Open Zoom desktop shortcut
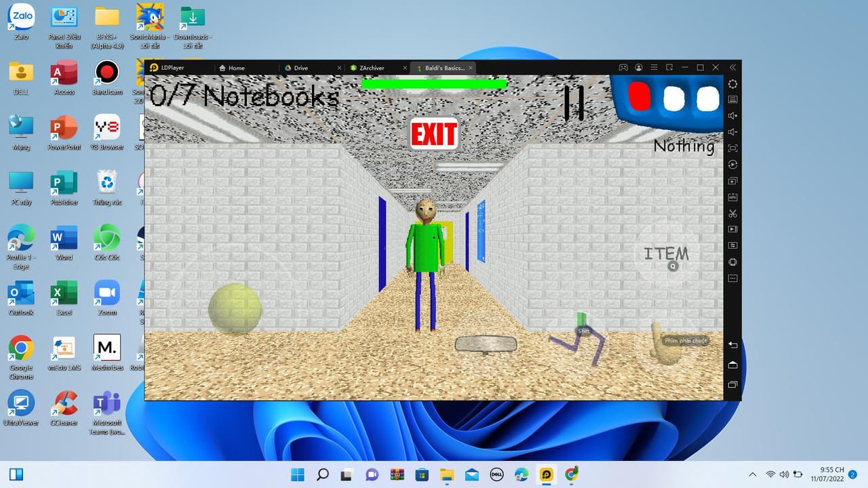Screen dimensions: 868x488 [x=107, y=297]
